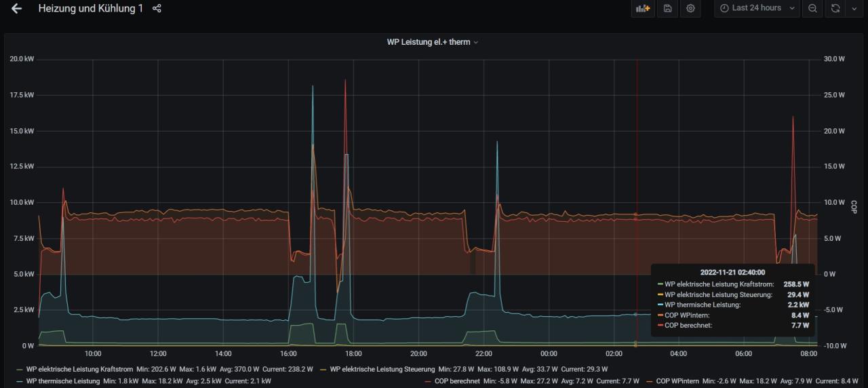Click green color swatch of Kraftstrom legend
The image size is (868, 388).
[20, 370]
